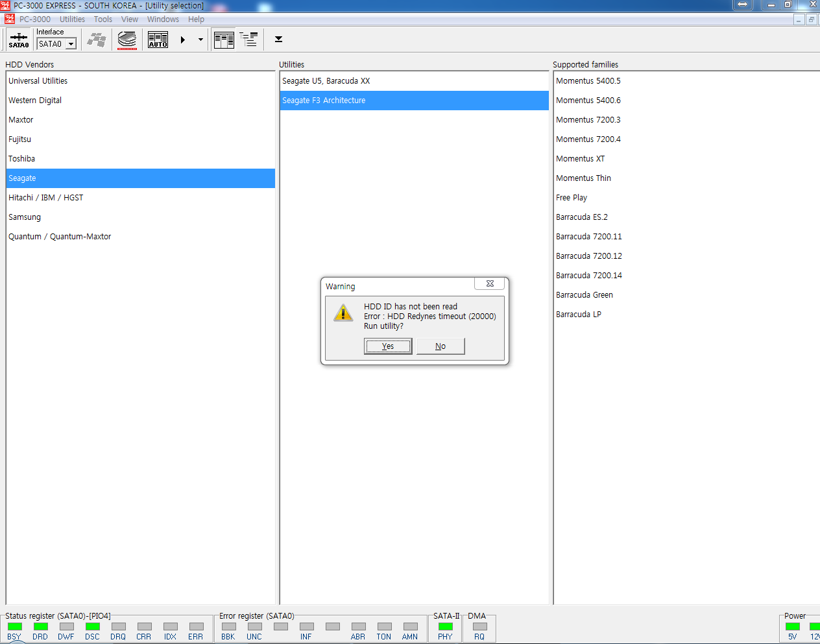Select Quantum / Quantum-Maxtor vendor
Viewport: 820px width, 644px height.
pos(141,237)
